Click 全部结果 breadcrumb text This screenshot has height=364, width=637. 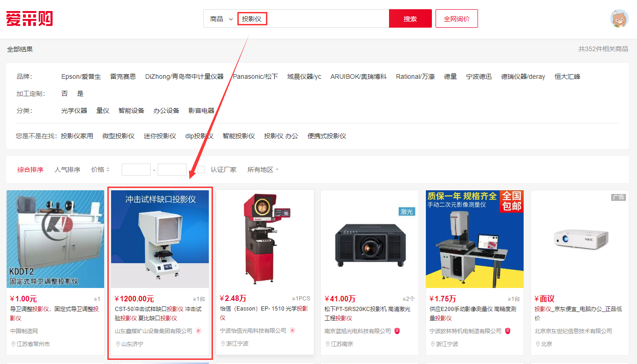pyautogui.click(x=20, y=49)
